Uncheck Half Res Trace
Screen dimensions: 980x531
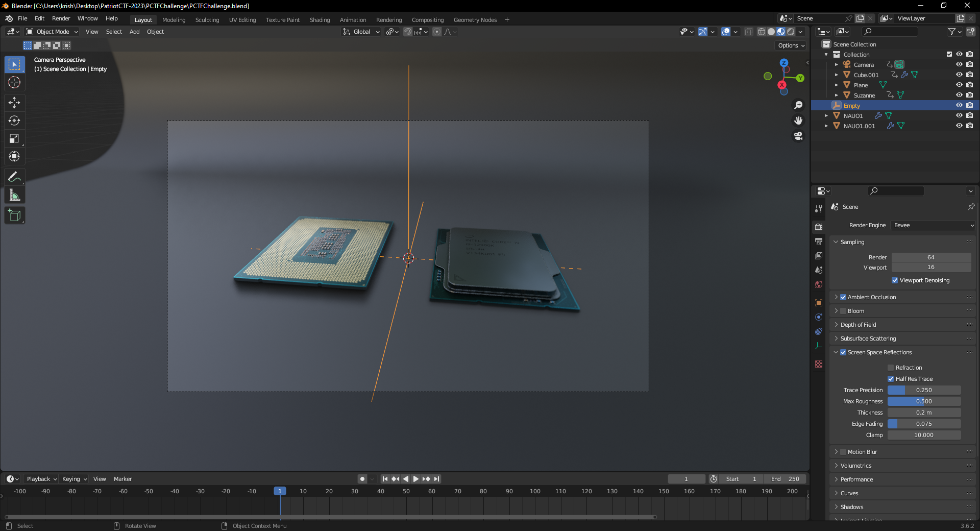pos(891,379)
